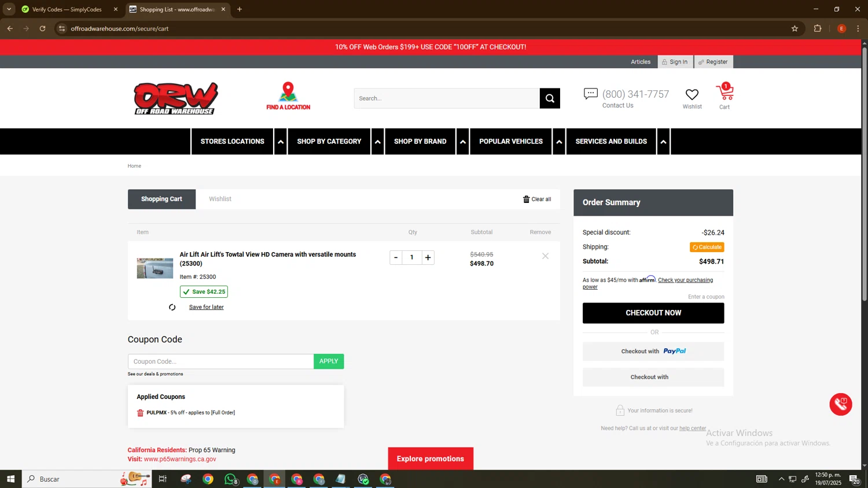The width and height of the screenshot is (868, 488).
Task: Open the Windows notification center
Action: coord(854,479)
